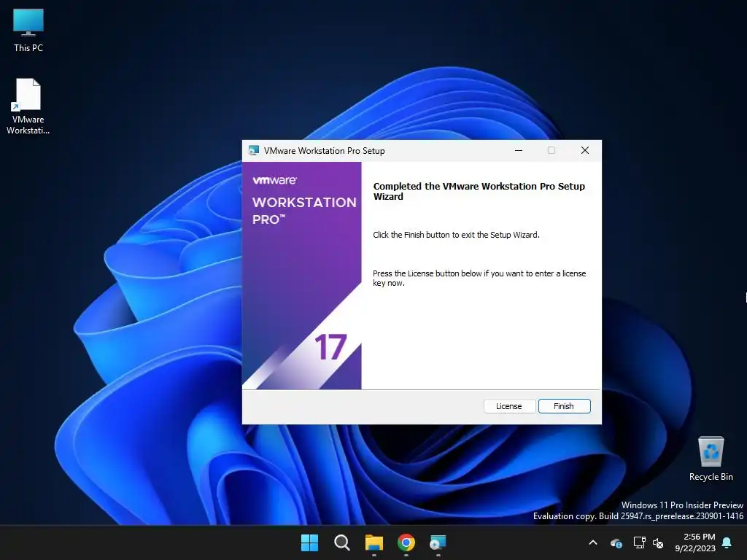Click 'Press the License button below' text
The image size is (747, 560).
(479, 278)
